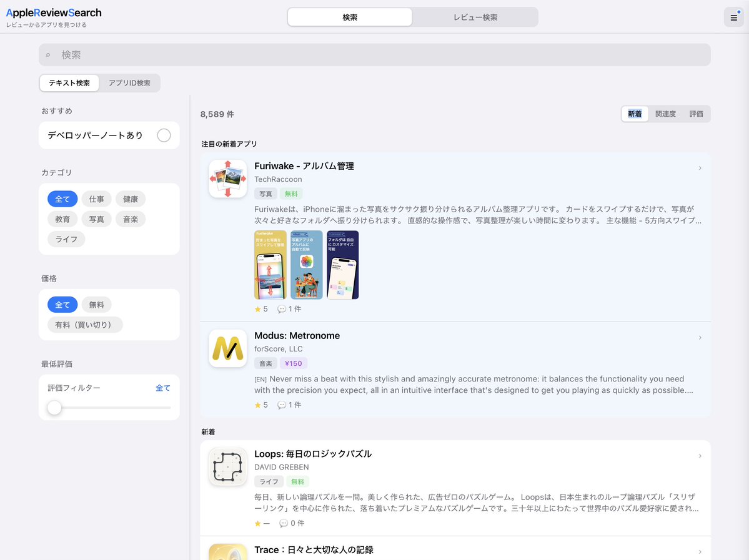The image size is (749, 560).
Task: Select the 教育 category chip
Action: point(62,219)
